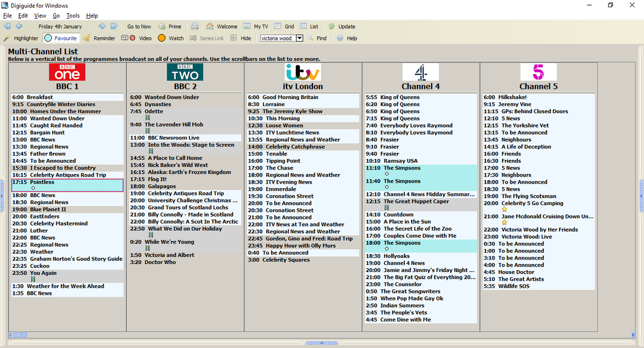The image size is (644, 348).
Task: Open the View menu
Action: (x=40, y=16)
